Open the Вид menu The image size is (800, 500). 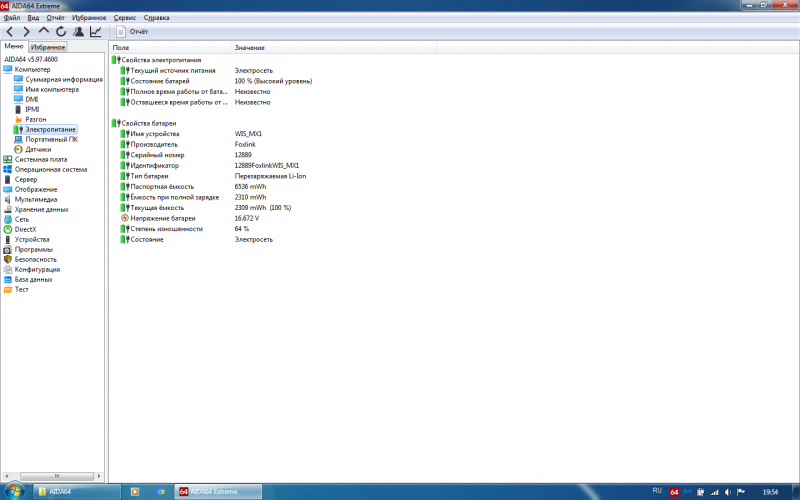pos(33,17)
